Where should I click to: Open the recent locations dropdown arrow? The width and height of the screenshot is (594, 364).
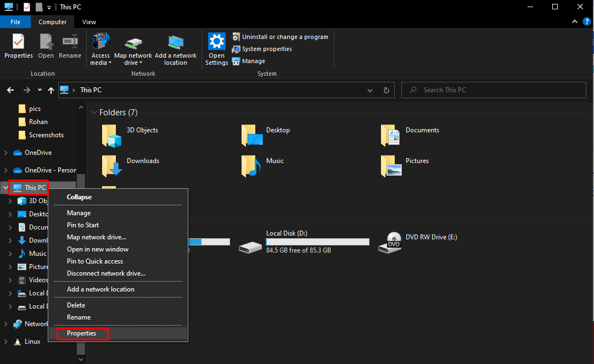coord(40,90)
